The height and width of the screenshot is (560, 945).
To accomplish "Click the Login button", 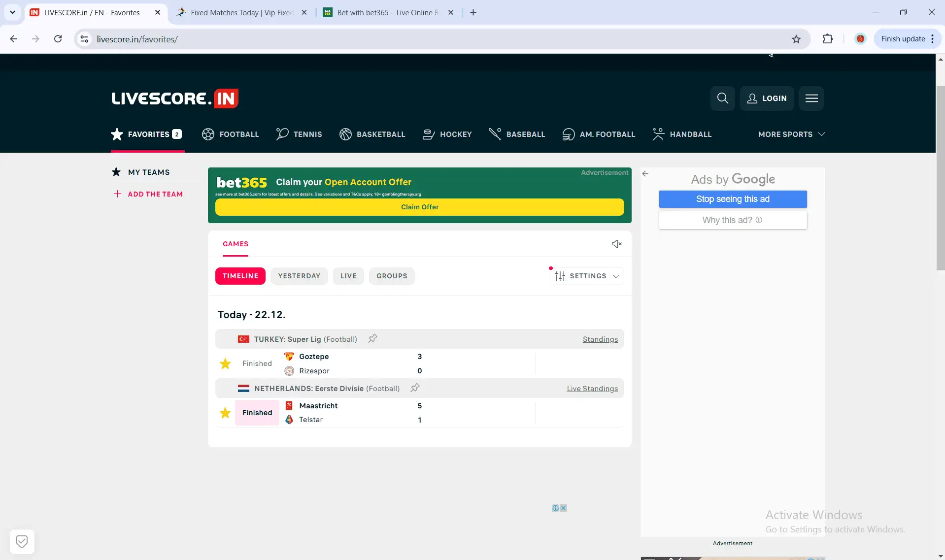I will click(767, 99).
